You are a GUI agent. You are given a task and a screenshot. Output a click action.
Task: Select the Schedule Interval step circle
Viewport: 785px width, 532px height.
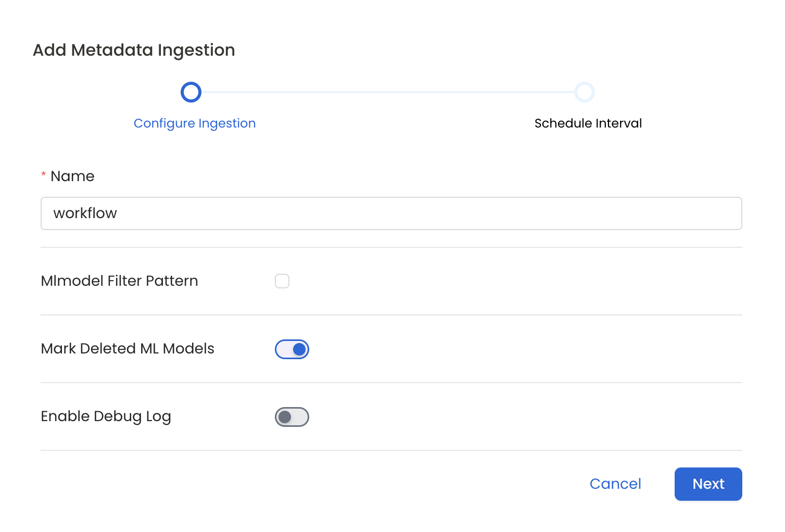pos(585,92)
